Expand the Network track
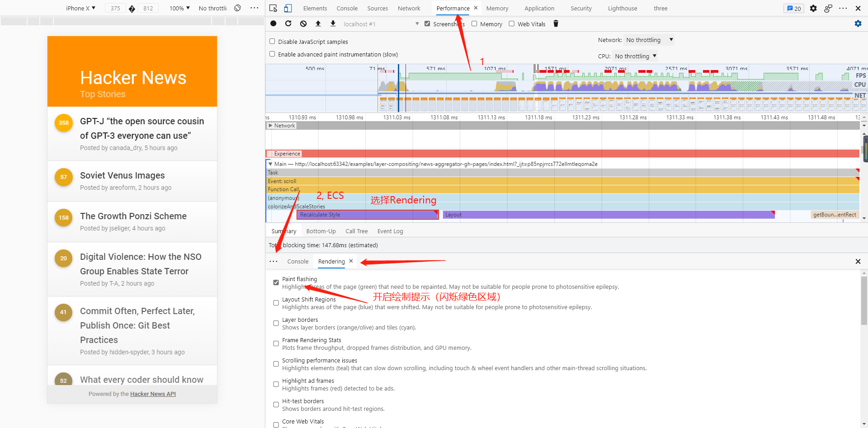This screenshot has height=428, width=868. pos(270,126)
